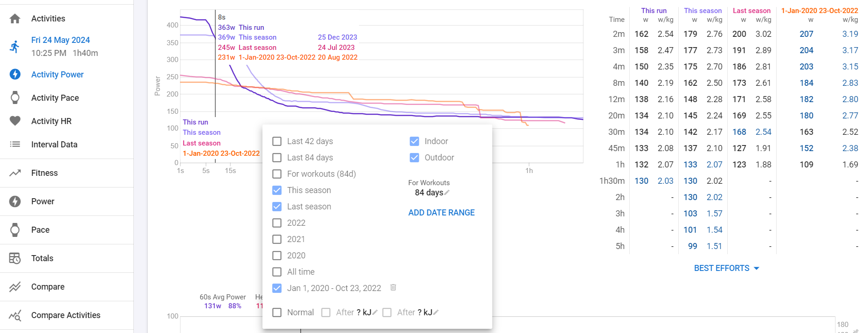Screen dimensions: 868x333
Task: Click Add Date Range
Action: point(441,213)
